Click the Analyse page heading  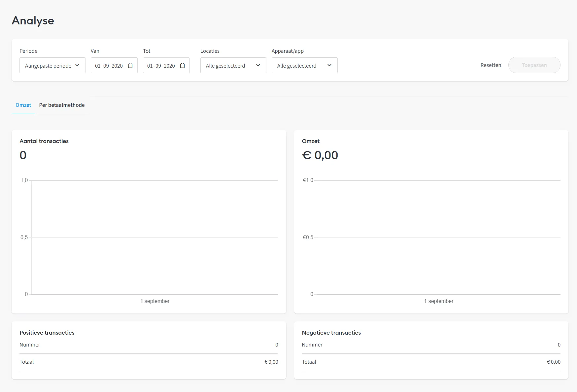33,20
